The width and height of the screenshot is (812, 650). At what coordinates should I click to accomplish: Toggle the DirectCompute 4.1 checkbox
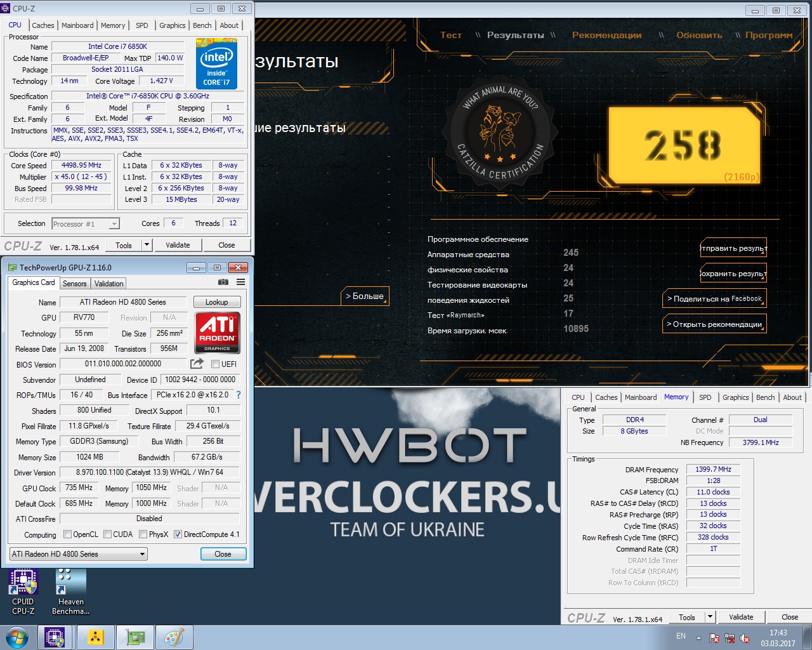point(178,534)
